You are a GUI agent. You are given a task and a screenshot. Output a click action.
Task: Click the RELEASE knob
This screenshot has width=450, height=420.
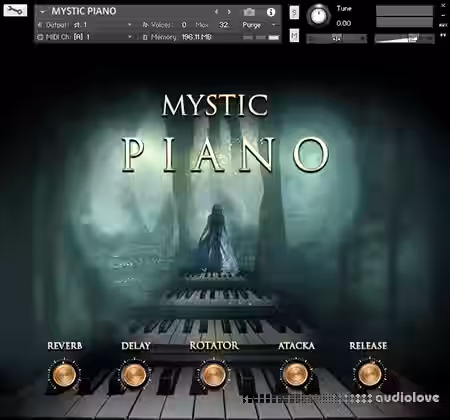click(370, 374)
